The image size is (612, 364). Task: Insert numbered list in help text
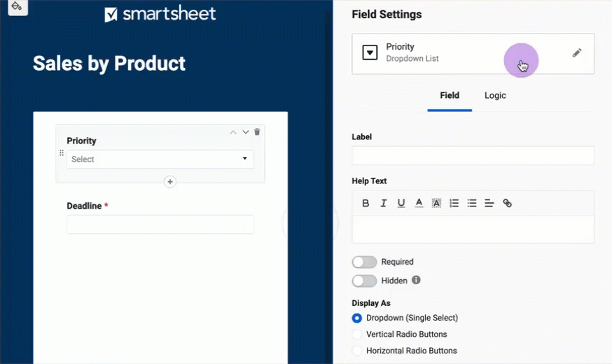pos(454,203)
